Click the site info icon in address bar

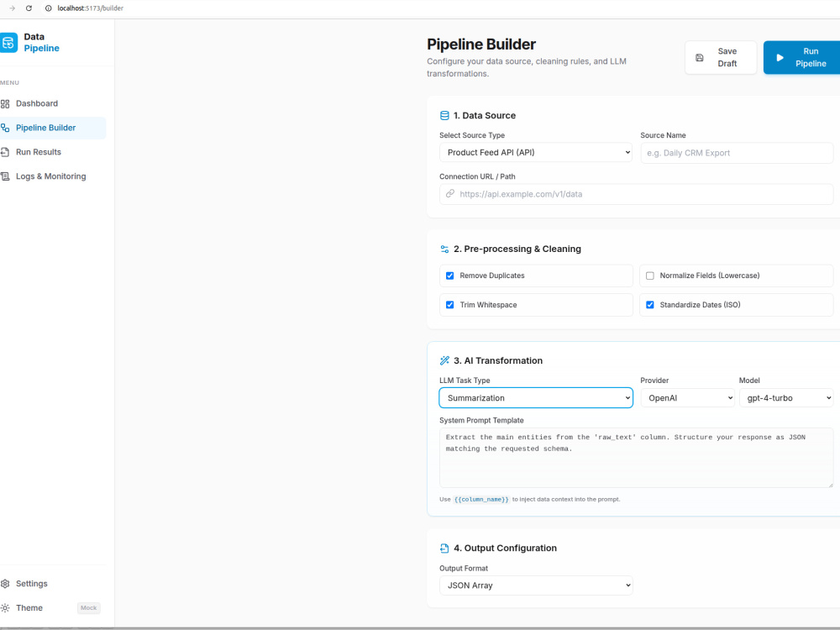48,8
